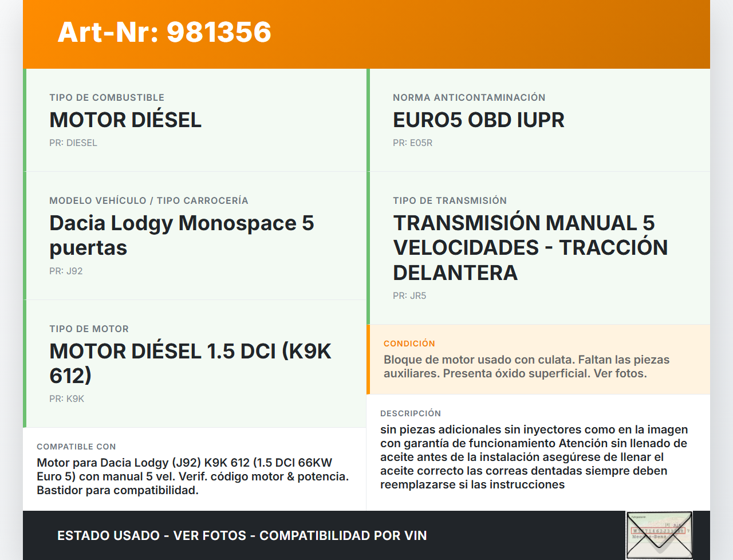The height and width of the screenshot is (560, 733).
Task: Click the VIN envelope icon in footer
Action: coord(659,535)
